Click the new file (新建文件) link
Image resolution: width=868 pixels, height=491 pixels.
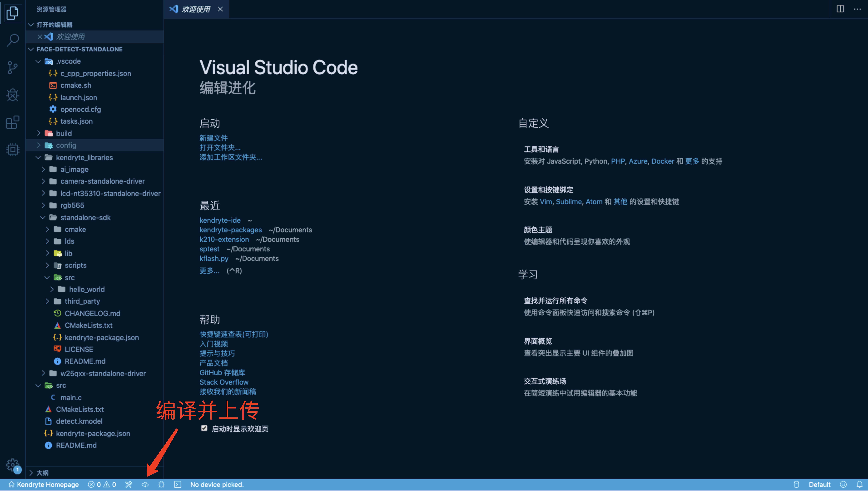click(213, 138)
